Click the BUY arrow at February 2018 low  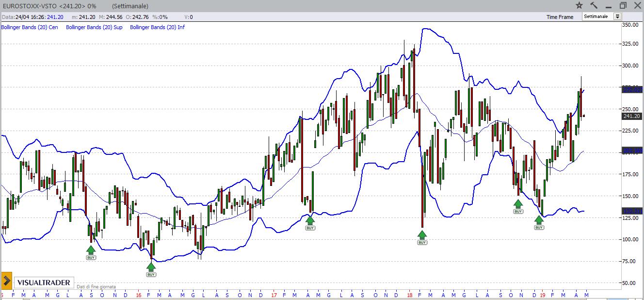[422, 237]
